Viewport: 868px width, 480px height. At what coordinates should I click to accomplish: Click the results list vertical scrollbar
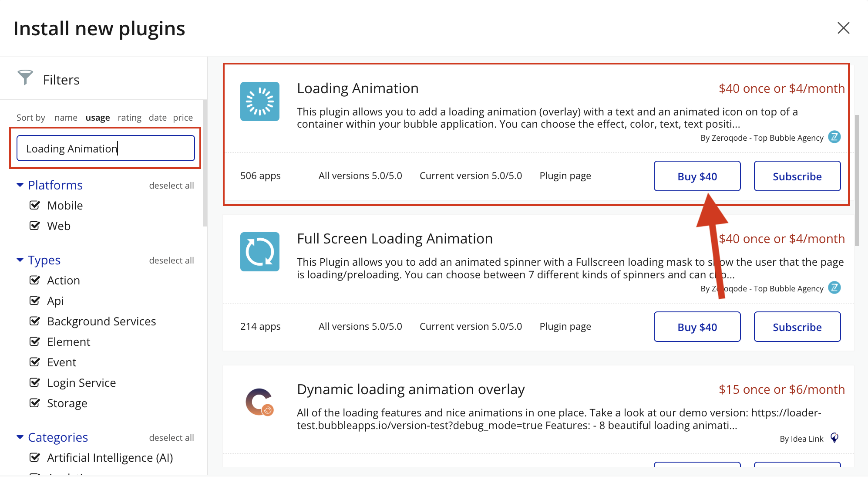click(857, 181)
